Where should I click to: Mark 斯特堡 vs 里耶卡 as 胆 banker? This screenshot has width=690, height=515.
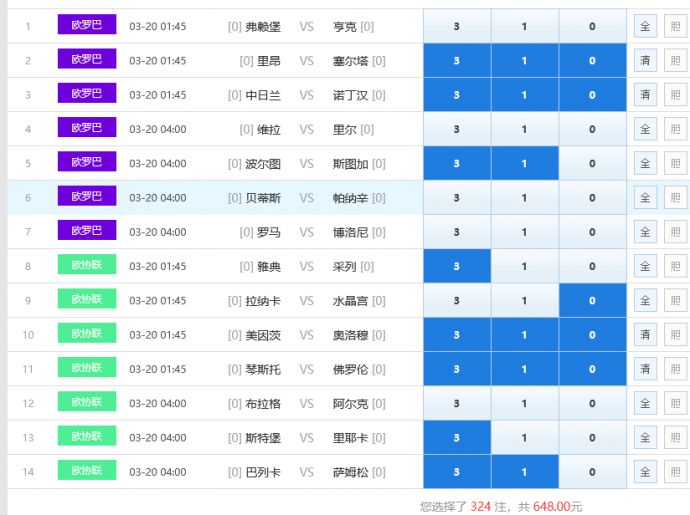point(675,438)
